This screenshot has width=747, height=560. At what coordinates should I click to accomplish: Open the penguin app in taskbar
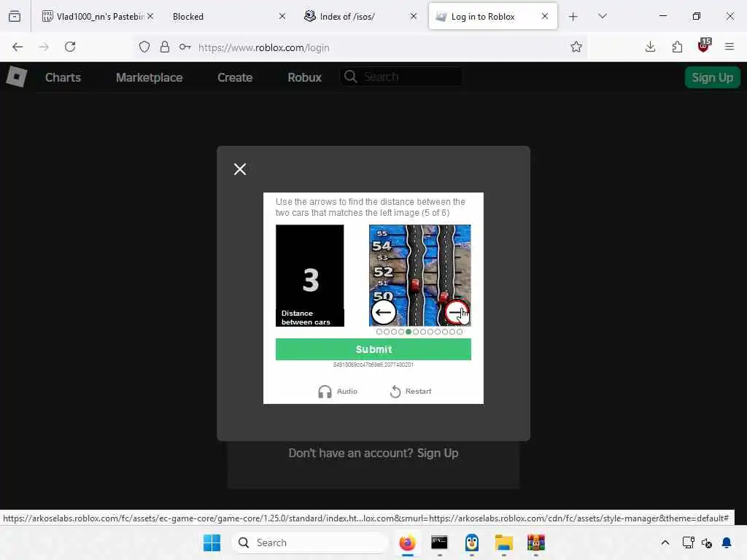pyautogui.click(x=472, y=542)
